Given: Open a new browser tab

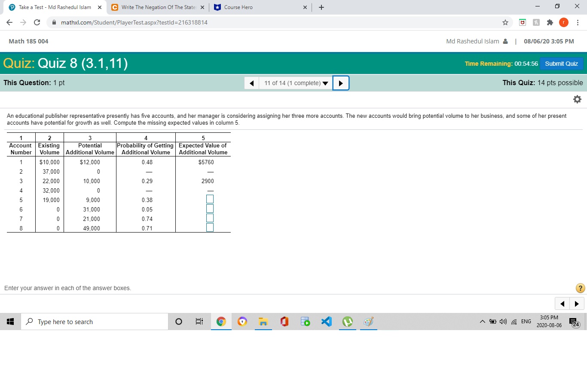Looking at the screenshot, I should point(321,7).
